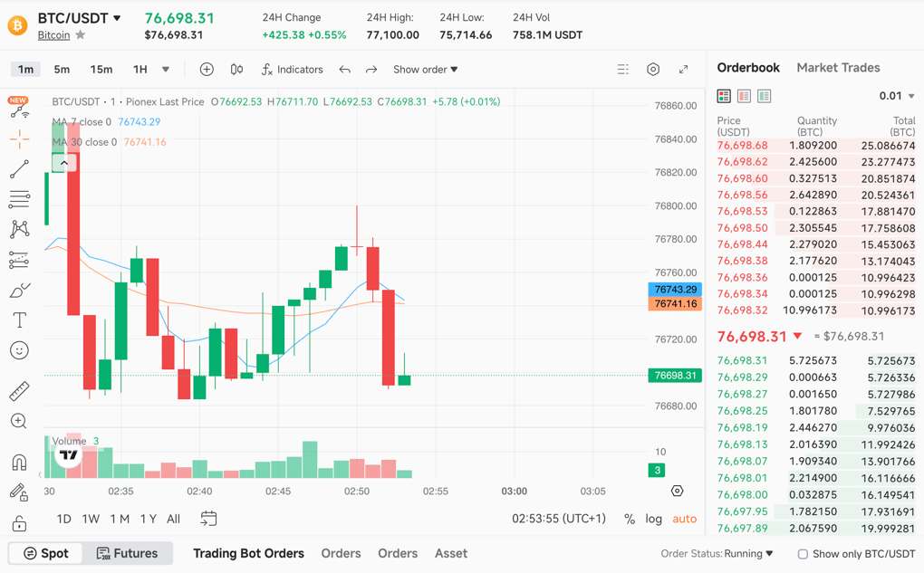This screenshot has width=924, height=573.
Task: Set chart range to 1 Y
Action: coord(148,519)
